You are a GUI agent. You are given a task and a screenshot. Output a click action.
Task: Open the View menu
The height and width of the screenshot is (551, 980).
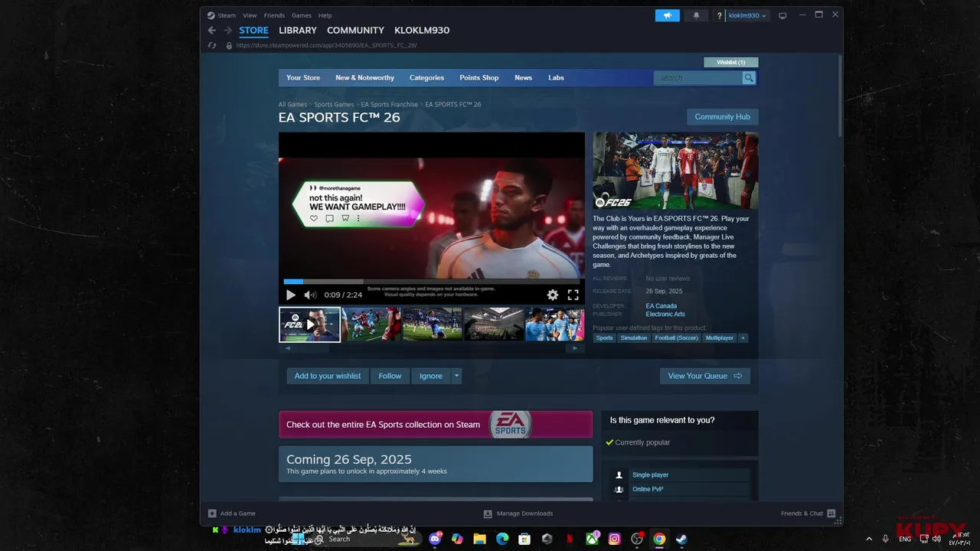click(250, 15)
